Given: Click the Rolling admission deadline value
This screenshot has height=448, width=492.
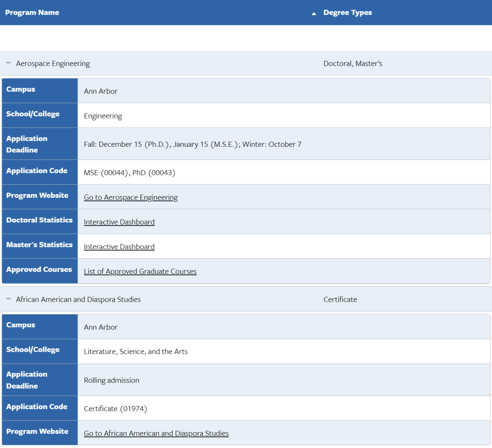Looking at the screenshot, I should 112,380.
